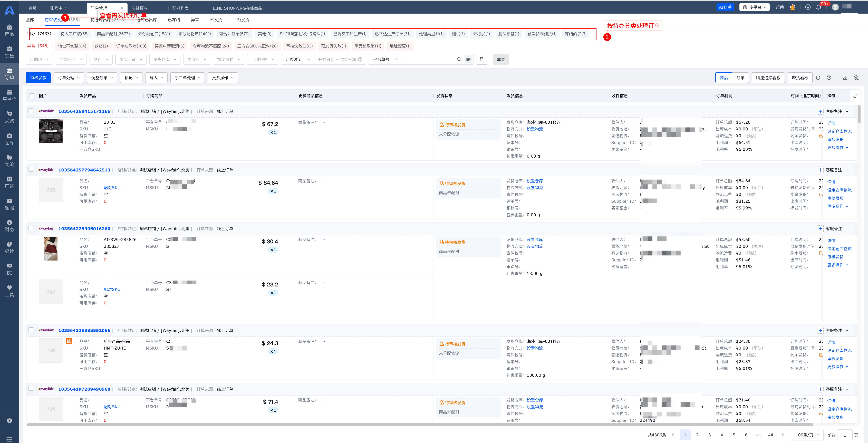Image resolution: width=868 pixels, height=443 pixels.
Task: Open the BI sidebar section
Action: [x=9, y=269]
